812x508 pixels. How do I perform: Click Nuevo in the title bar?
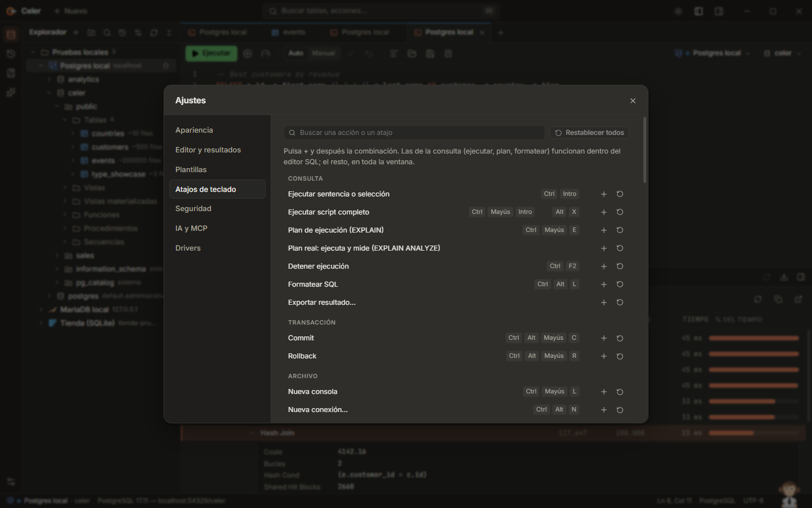[x=70, y=11]
